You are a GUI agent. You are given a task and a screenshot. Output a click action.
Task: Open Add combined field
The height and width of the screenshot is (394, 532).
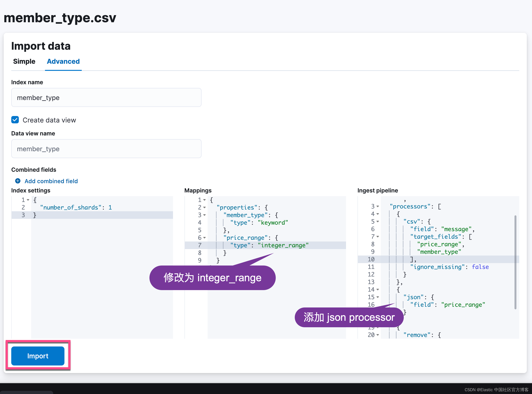(x=51, y=181)
